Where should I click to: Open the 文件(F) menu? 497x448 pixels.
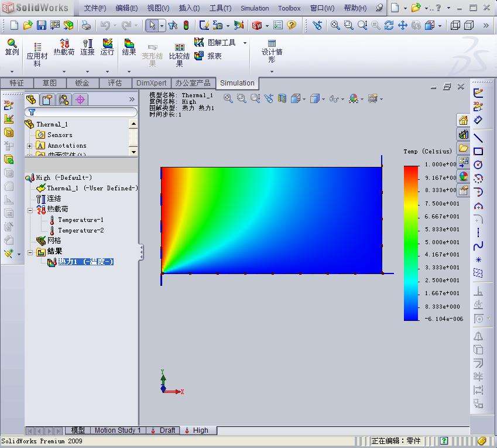pyautogui.click(x=95, y=8)
